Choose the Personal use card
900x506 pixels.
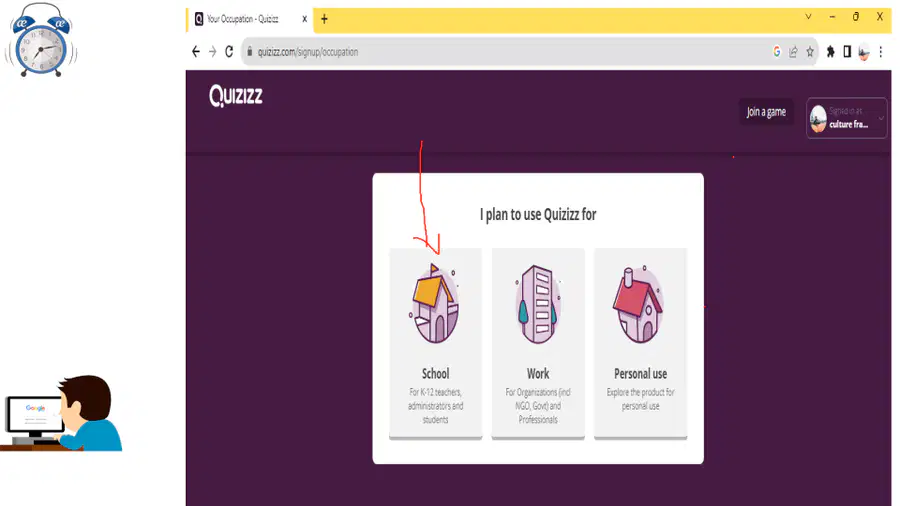point(641,343)
